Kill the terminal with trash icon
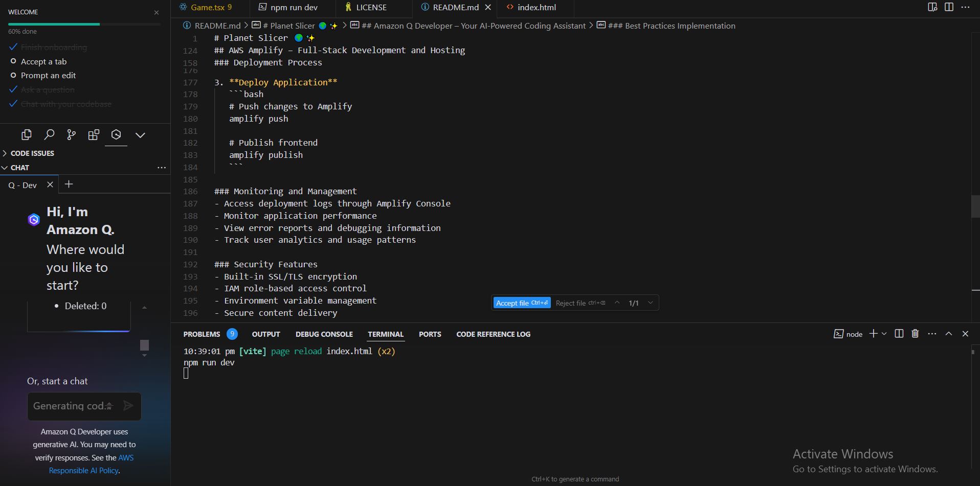The height and width of the screenshot is (486, 980). point(915,334)
